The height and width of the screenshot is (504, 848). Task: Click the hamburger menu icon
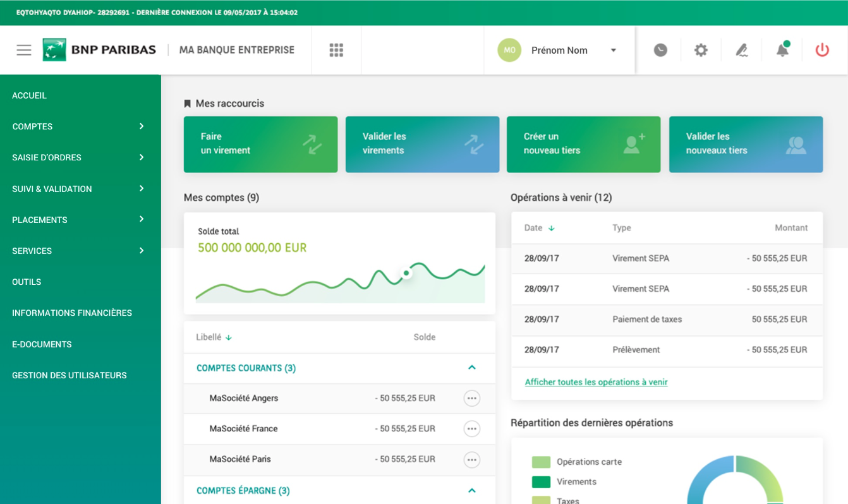point(23,51)
